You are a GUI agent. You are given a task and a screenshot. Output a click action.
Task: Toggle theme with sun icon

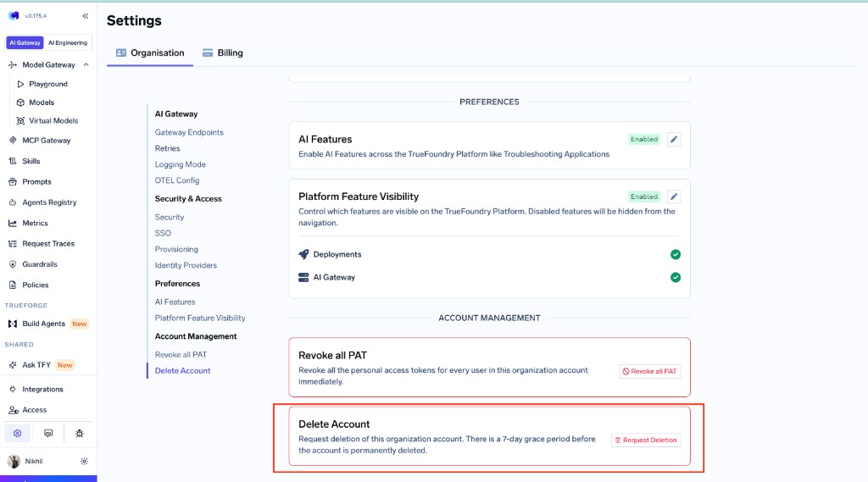84,462
